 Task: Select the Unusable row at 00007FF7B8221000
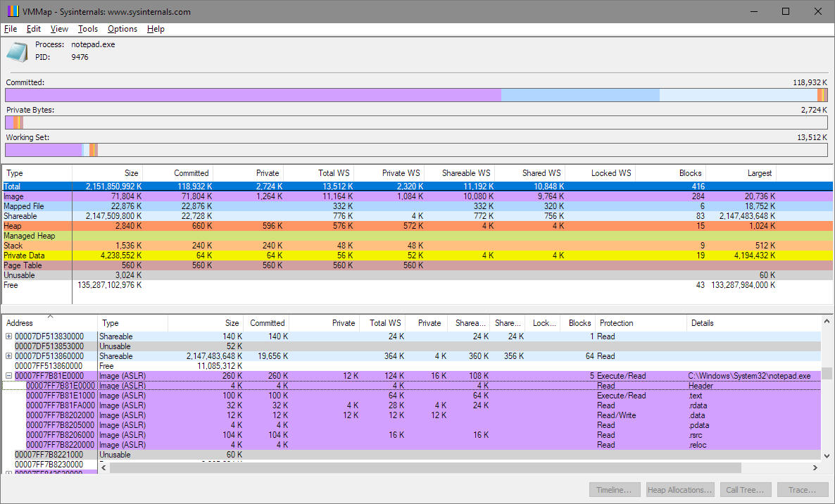coord(412,455)
